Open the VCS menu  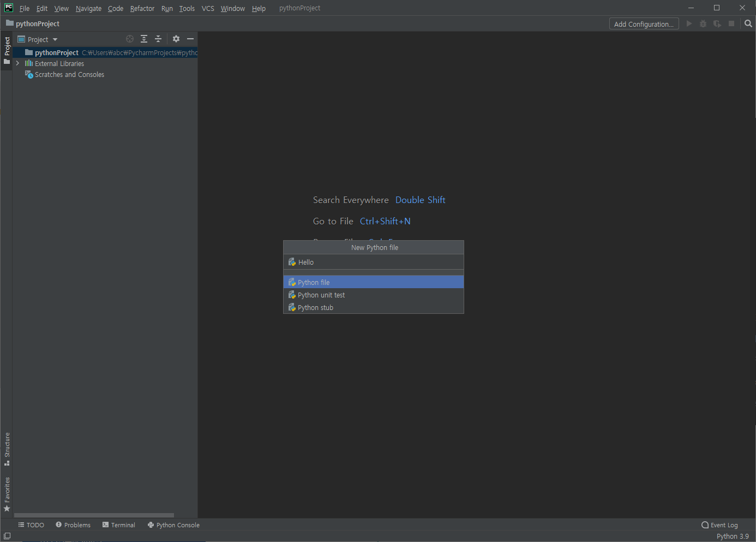(x=208, y=8)
